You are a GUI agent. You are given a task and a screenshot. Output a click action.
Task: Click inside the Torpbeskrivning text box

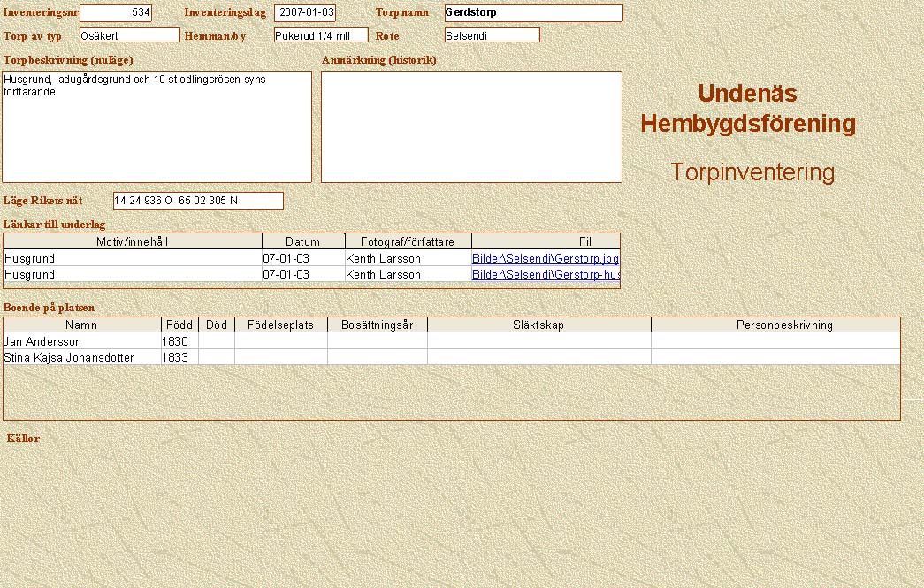point(157,126)
